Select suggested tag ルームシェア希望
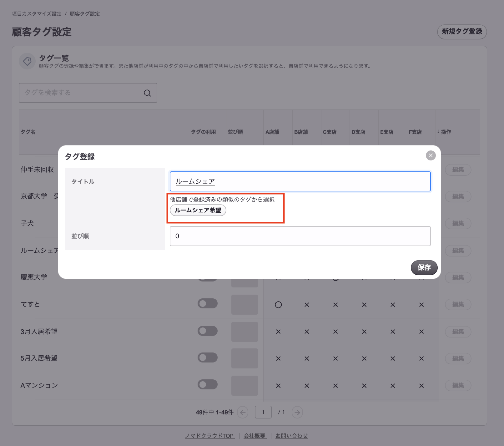This screenshot has height=446, width=504. coord(198,210)
